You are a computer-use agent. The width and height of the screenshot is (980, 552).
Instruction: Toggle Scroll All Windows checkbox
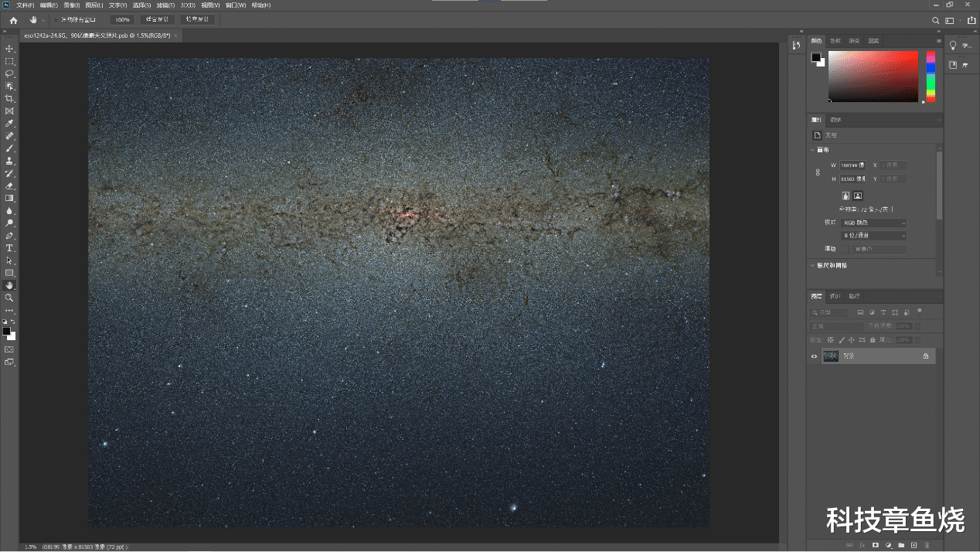pos(55,20)
